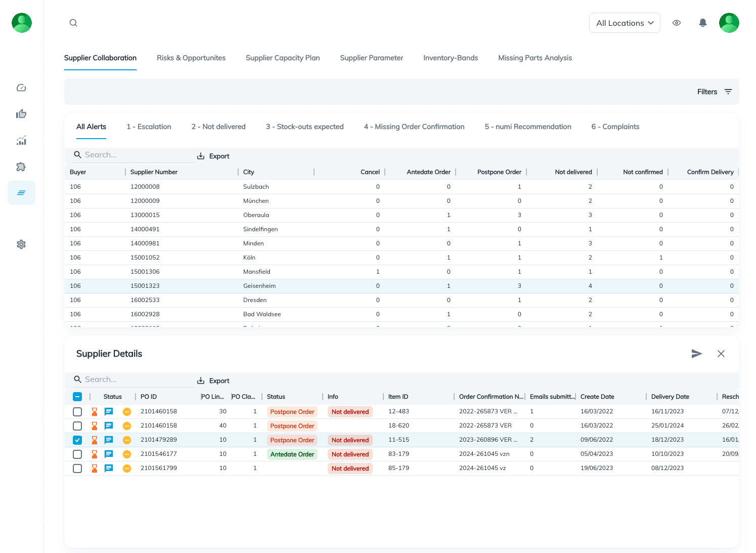The image size is (756, 553).
Task: Open the All Locations dropdown
Action: (624, 23)
